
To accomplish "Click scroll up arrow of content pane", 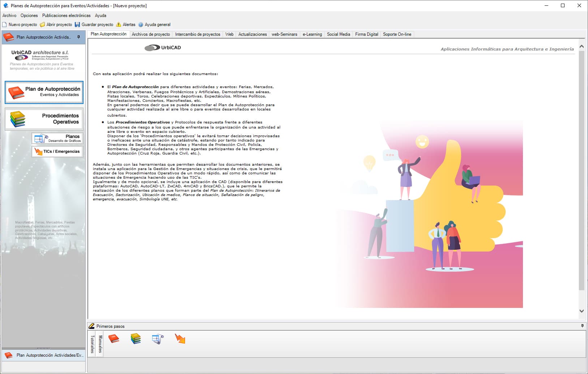I will pos(581,47).
